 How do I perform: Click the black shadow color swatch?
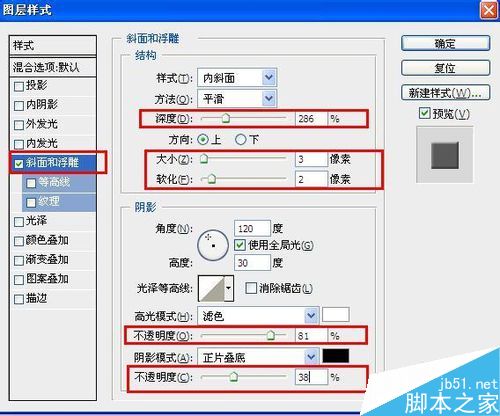[336, 356]
